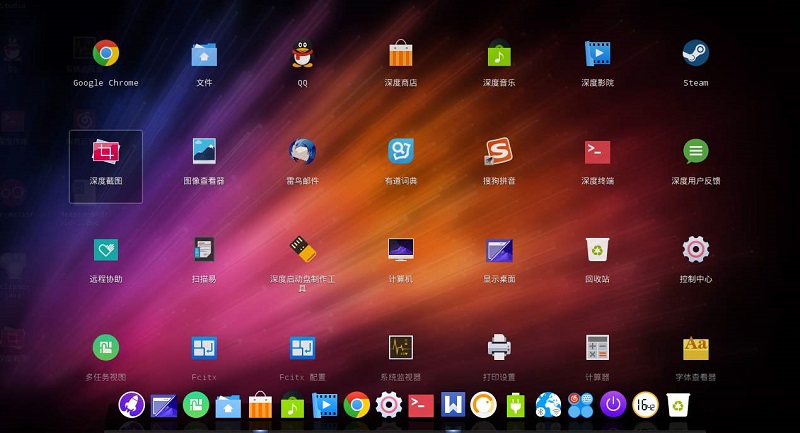The width and height of the screenshot is (800, 433).
Task: Open 搜狗拼音 input method app
Action: coord(499,152)
